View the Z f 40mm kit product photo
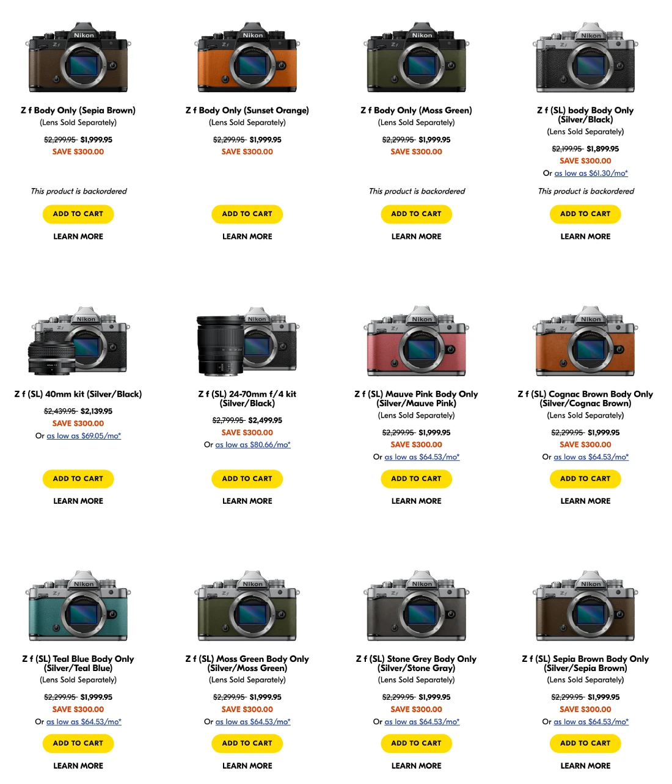Viewport: 672px width, 784px height. click(78, 341)
